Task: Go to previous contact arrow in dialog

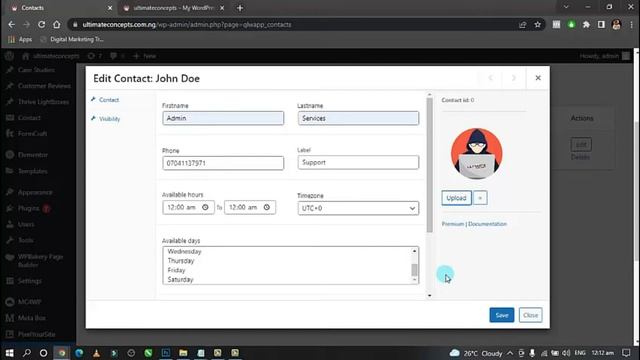Action: pyautogui.click(x=491, y=78)
